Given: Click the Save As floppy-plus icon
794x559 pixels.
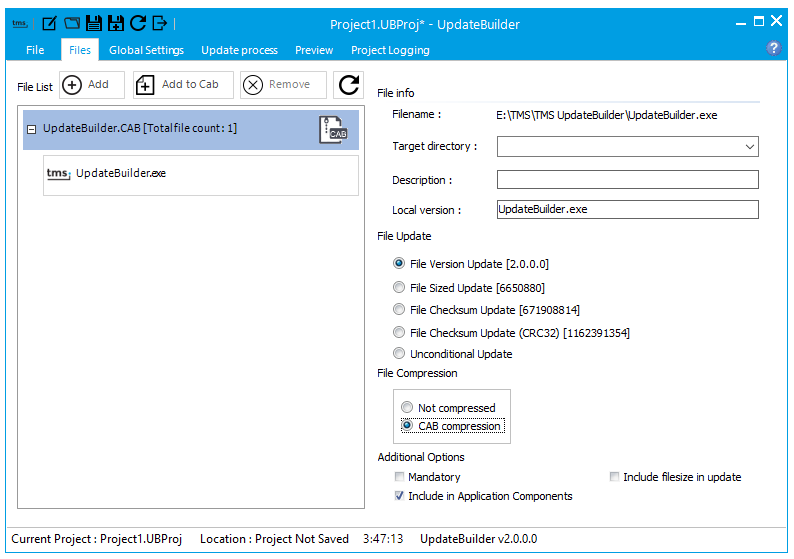Looking at the screenshot, I should [x=116, y=23].
